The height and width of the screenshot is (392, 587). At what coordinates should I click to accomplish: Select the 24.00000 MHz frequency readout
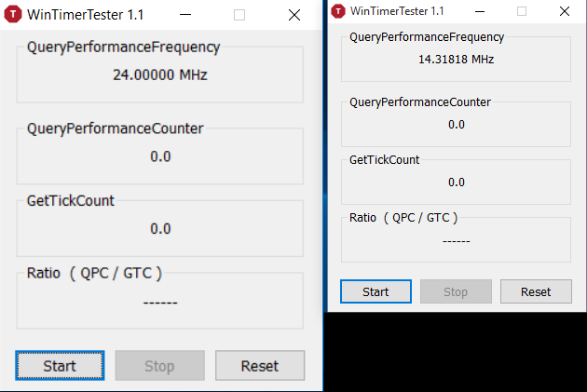(x=160, y=74)
